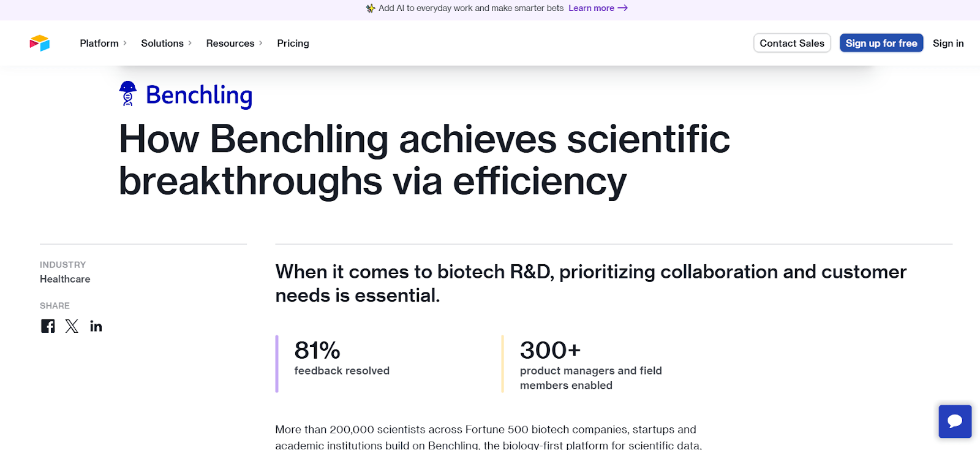Click the Benchling wordmark above the headline
This screenshot has height=450, width=980.
pos(198,96)
